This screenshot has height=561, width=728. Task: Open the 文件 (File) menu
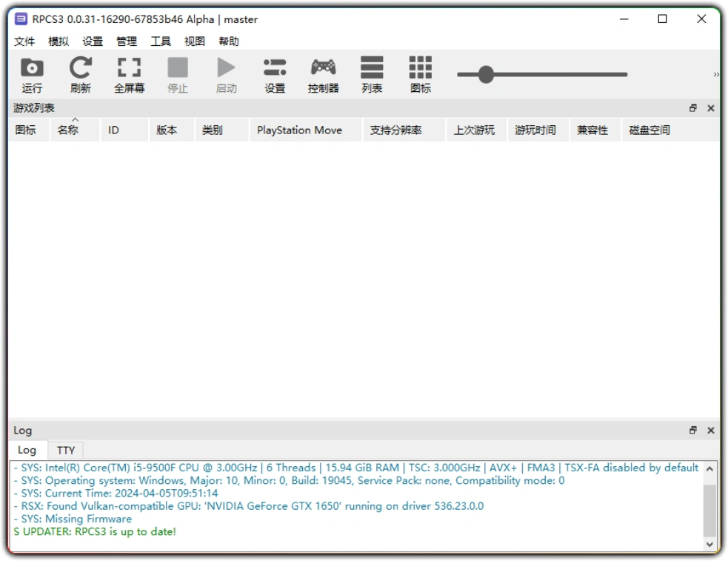click(24, 41)
